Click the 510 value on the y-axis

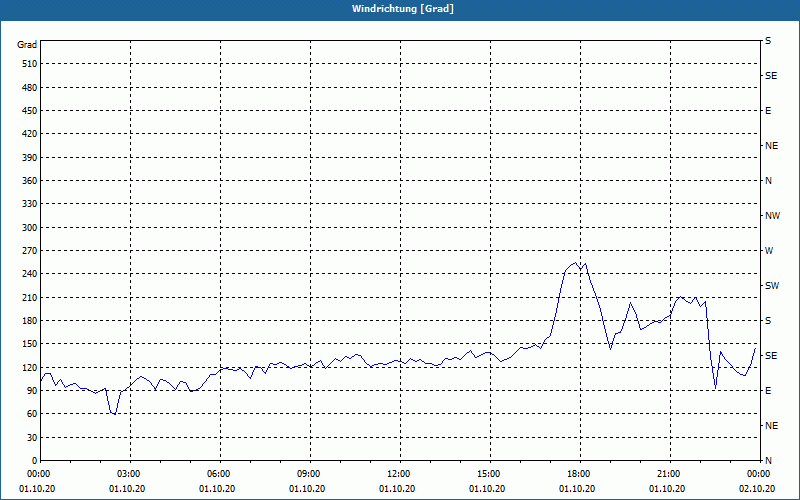coord(30,64)
